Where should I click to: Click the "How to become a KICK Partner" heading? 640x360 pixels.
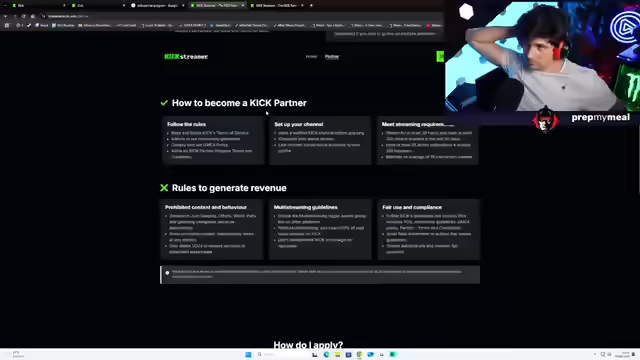click(x=239, y=103)
